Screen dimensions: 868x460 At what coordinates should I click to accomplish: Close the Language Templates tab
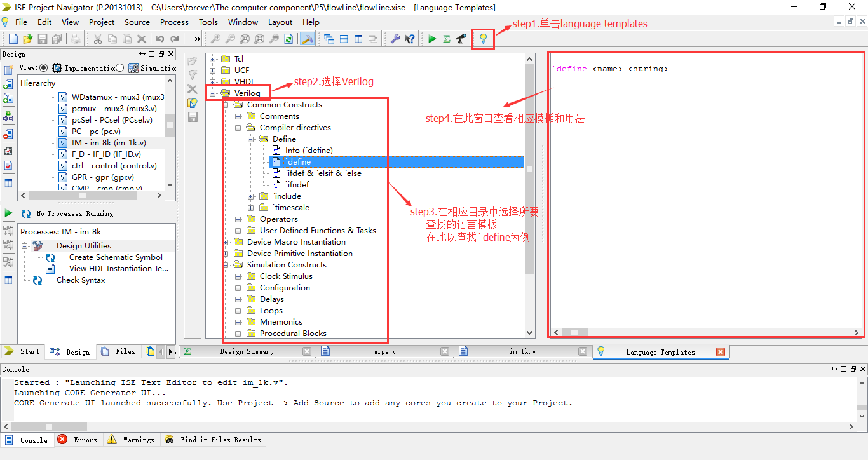coord(720,352)
